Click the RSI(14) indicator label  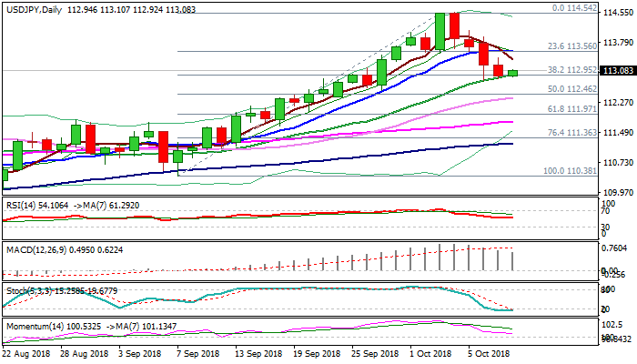(24, 206)
